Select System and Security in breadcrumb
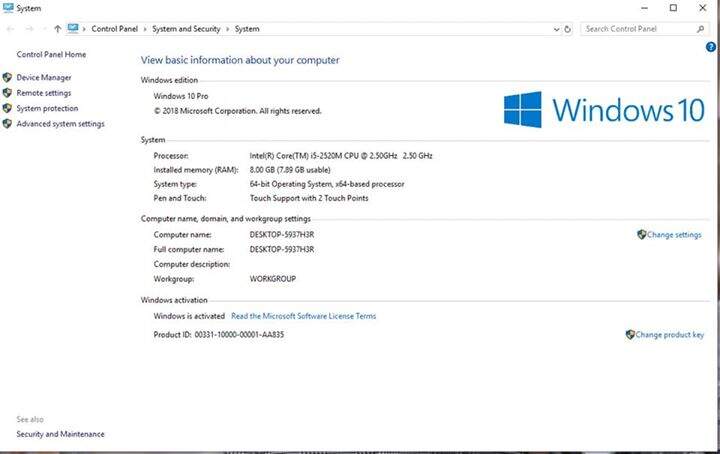The height and width of the screenshot is (454, 720). coord(186,29)
